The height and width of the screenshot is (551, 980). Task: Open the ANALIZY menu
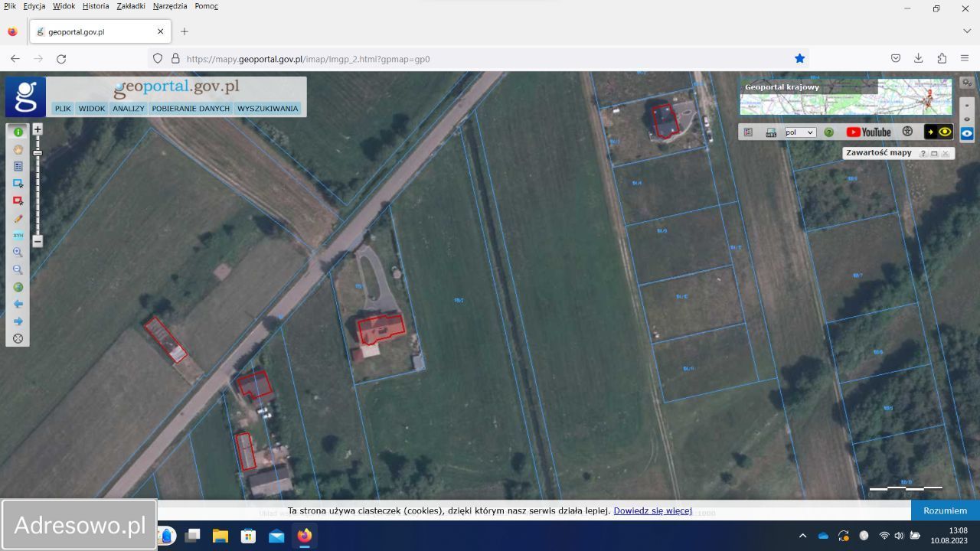click(129, 109)
